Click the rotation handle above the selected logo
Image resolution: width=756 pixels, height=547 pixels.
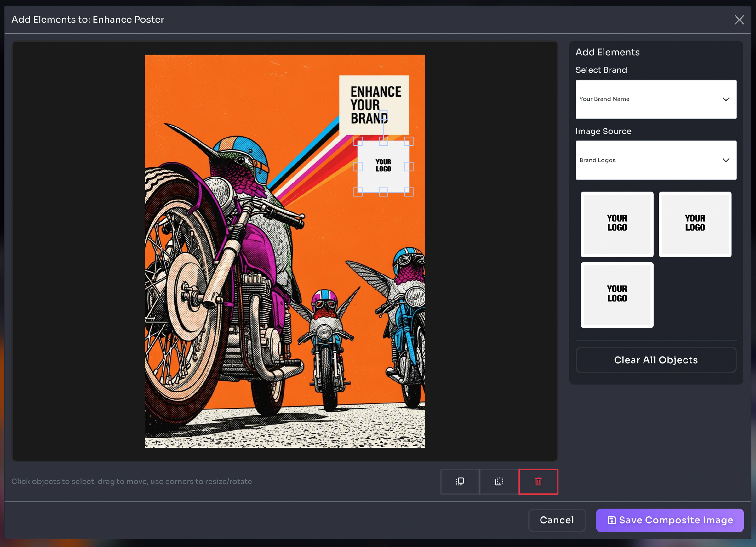pos(383,115)
